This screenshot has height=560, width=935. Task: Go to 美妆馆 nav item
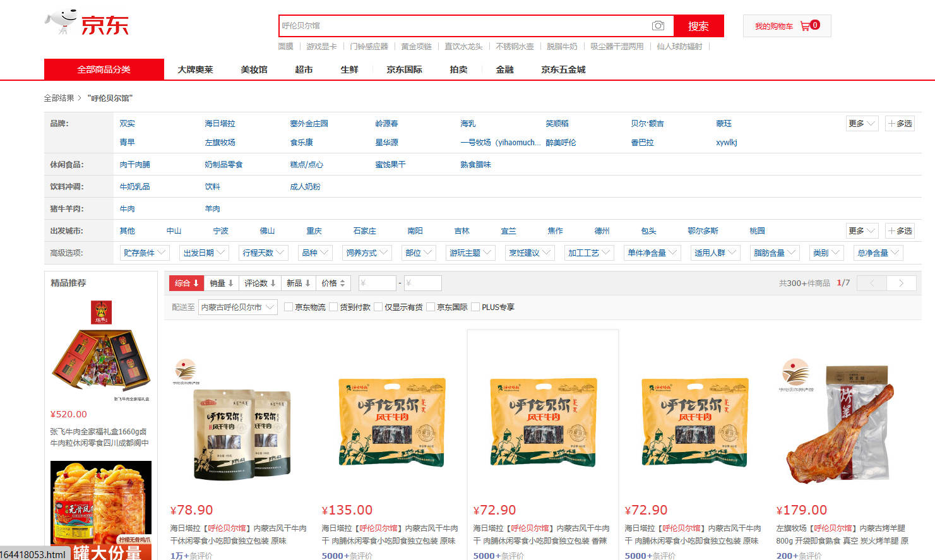pyautogui.click(x=254, y=69)
